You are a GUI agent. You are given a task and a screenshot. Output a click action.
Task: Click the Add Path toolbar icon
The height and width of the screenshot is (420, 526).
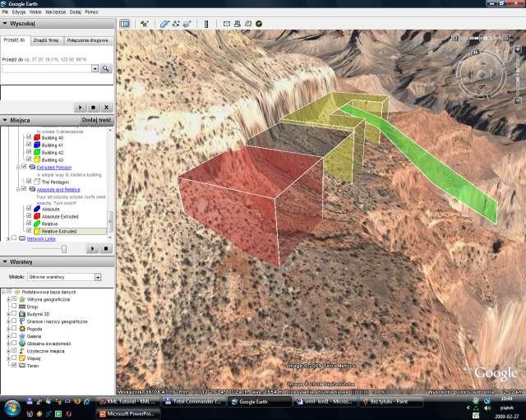176,24
